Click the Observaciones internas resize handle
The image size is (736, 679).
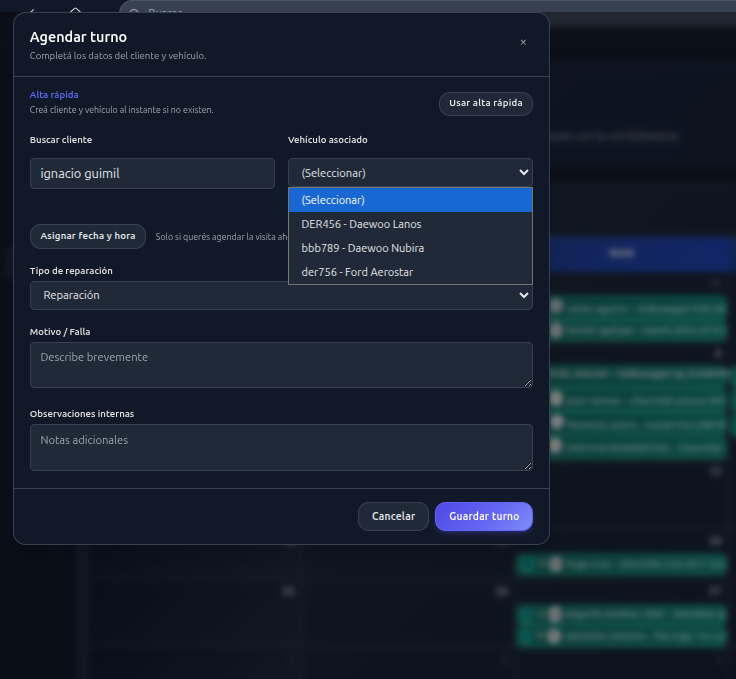(527, 464)
